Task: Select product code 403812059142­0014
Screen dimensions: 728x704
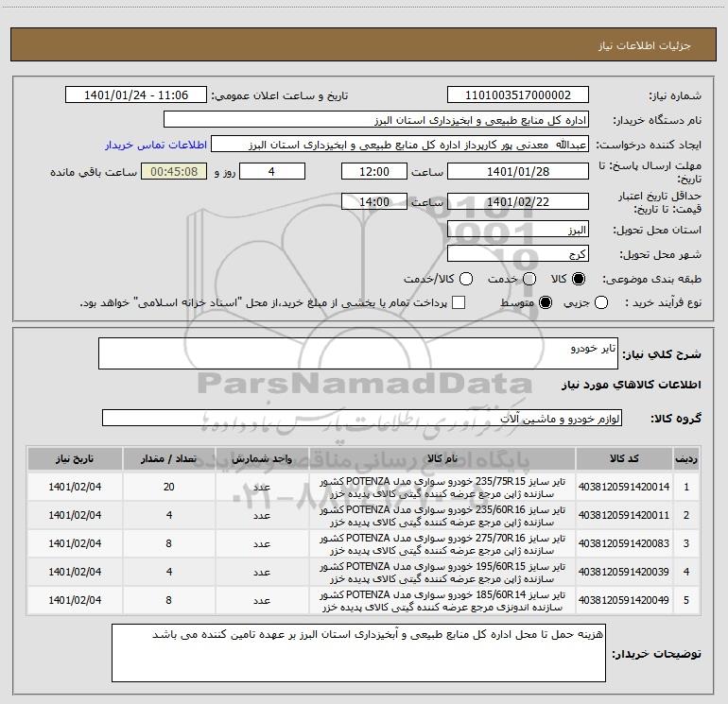Action: coord(624,487)
